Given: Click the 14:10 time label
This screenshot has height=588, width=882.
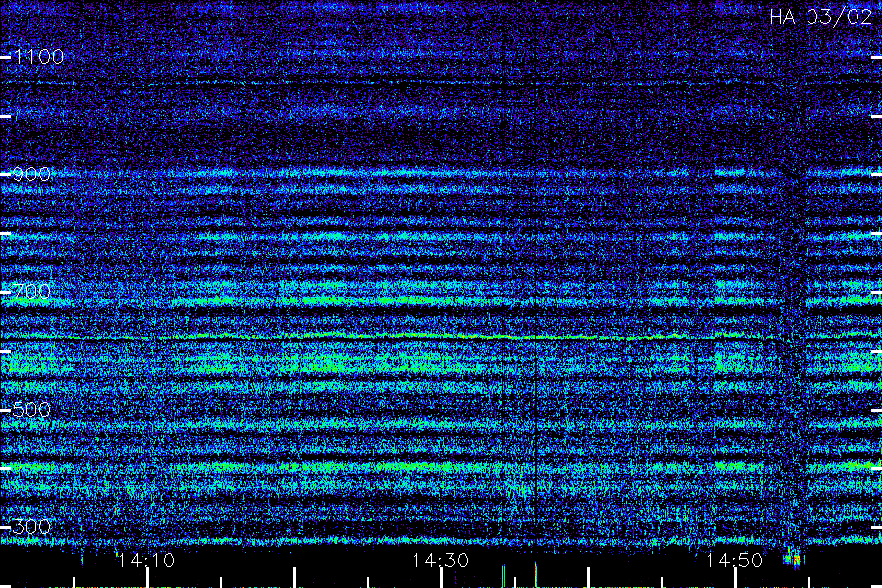Looking at the screenshot, I should [x=147, y=561].
